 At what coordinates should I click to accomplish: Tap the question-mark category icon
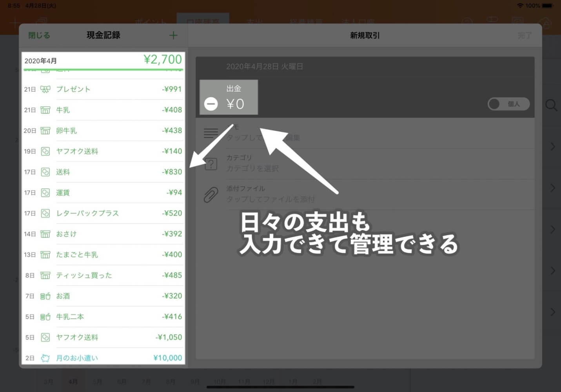(x=211, y=164)
